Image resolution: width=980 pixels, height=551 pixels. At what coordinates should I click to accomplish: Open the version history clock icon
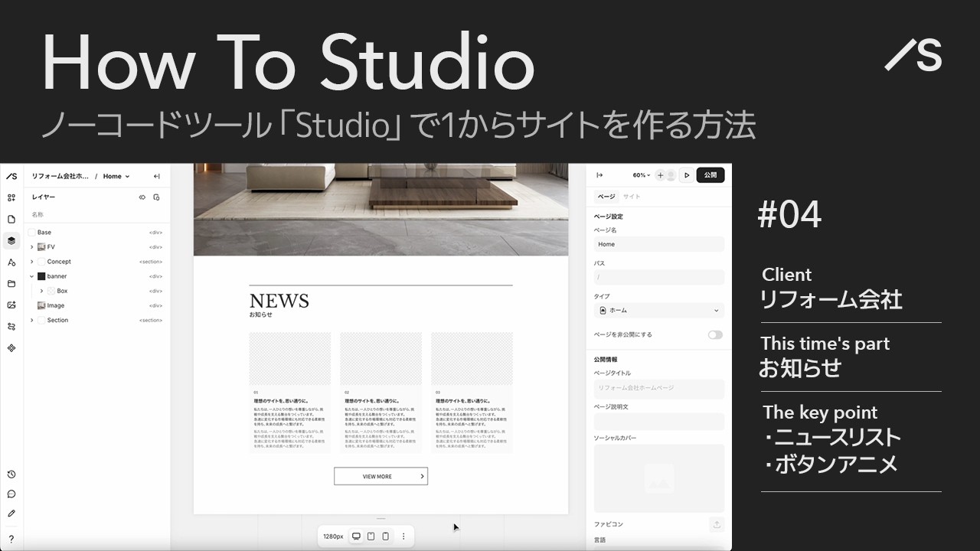11,474
